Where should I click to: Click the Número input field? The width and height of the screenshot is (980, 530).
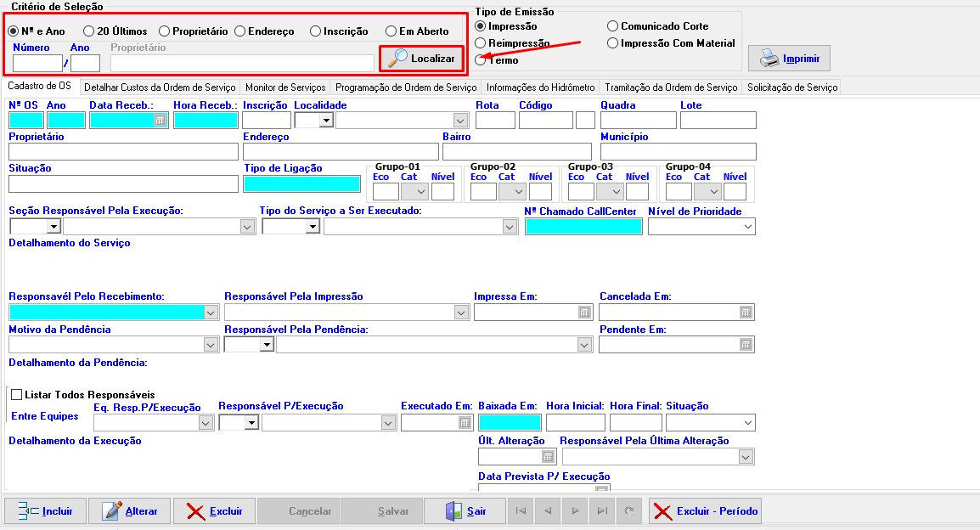point(37,64)
